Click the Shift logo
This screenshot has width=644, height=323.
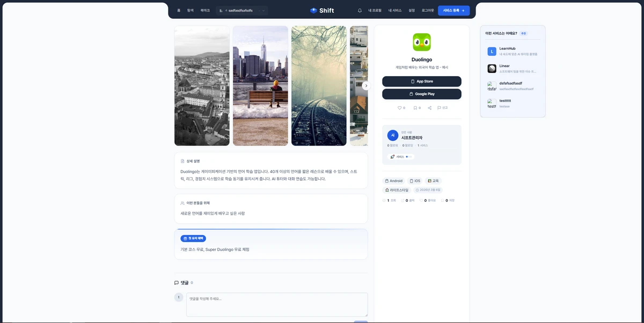tap(322, 10)
